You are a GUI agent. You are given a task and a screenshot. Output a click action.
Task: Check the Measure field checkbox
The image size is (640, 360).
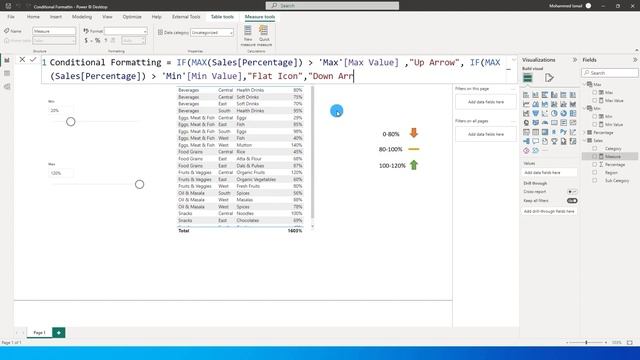pos(595,156)
